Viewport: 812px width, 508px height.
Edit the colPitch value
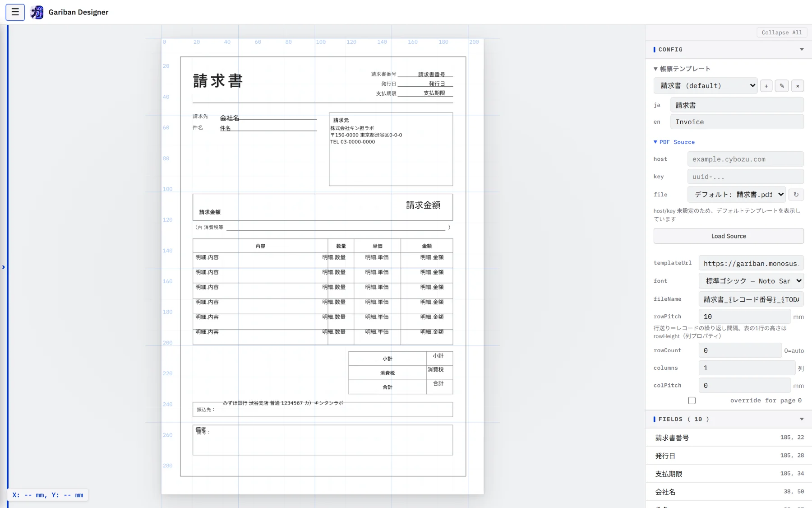(x=744, y=385)
